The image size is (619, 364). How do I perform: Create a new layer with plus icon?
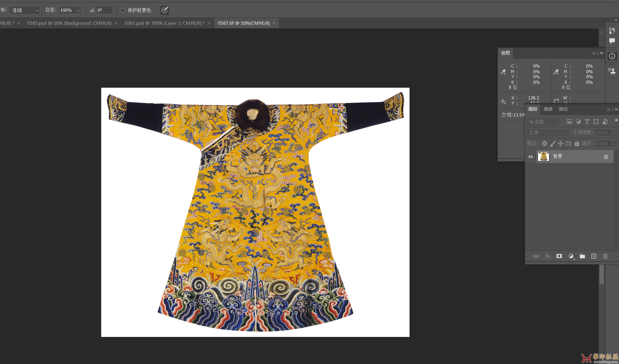(x=594, y=256)
